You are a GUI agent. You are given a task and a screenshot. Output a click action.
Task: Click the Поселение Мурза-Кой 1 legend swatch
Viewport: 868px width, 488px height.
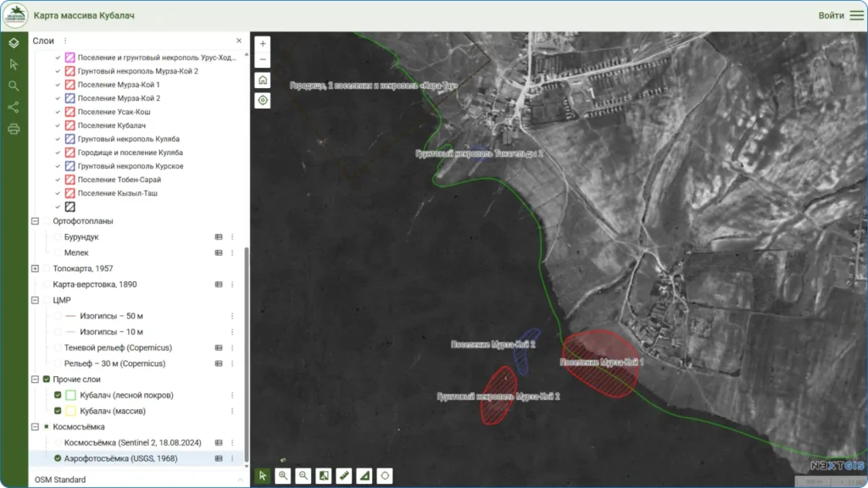[x=70, y=85]
